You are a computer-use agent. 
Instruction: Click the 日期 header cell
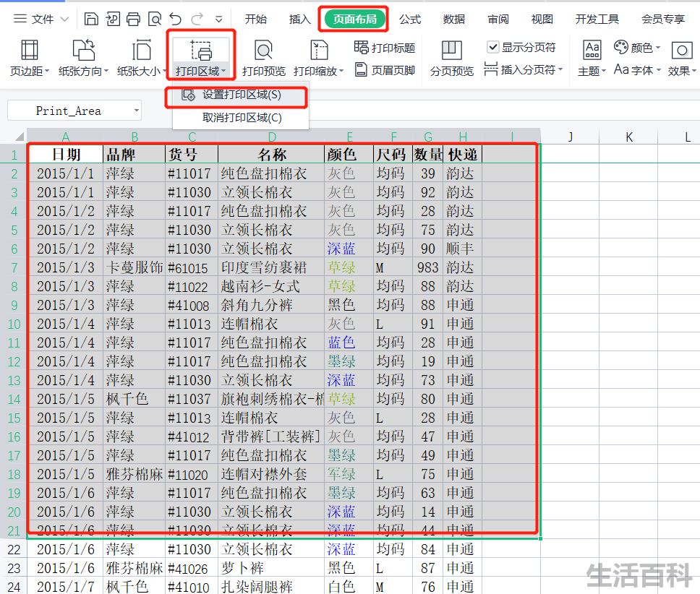tap(66, 155)
